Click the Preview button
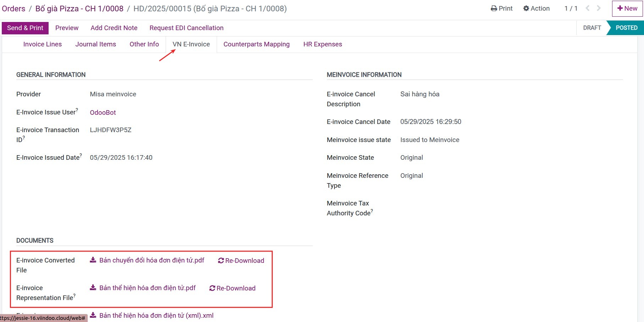 [x=67, y=28]
